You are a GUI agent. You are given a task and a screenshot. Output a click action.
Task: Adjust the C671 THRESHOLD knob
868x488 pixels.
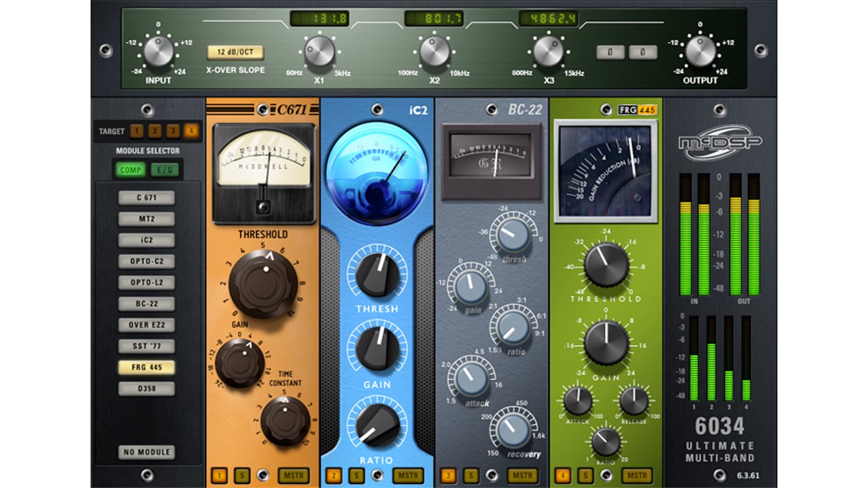coord(262,283)
